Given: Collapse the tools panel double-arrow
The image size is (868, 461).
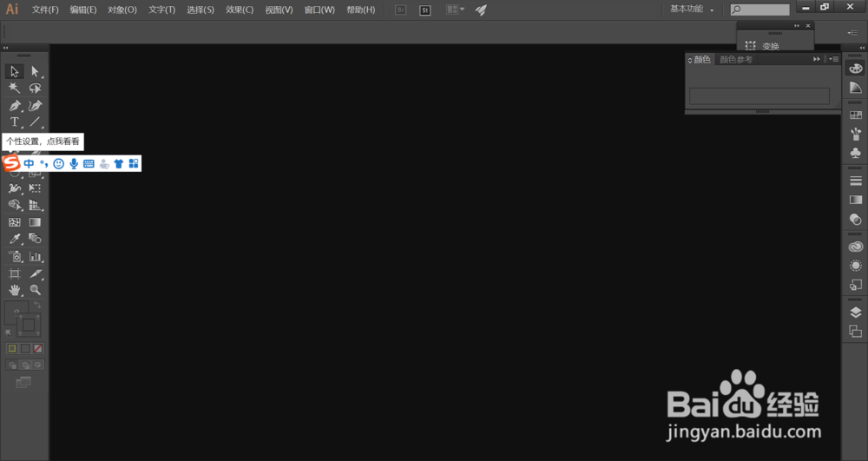Looking at the screenshot, I should point(5,48).
